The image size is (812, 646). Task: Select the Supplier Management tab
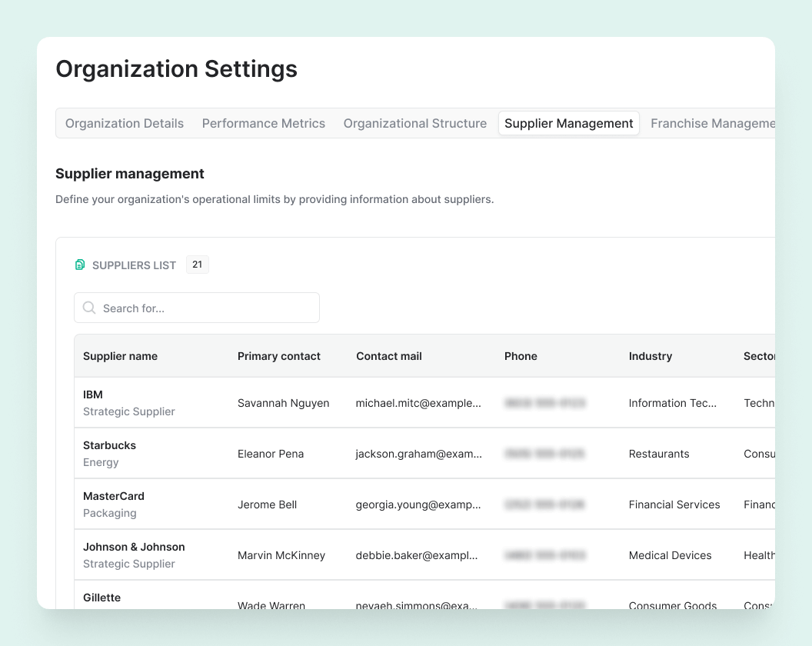pos(568,124)
